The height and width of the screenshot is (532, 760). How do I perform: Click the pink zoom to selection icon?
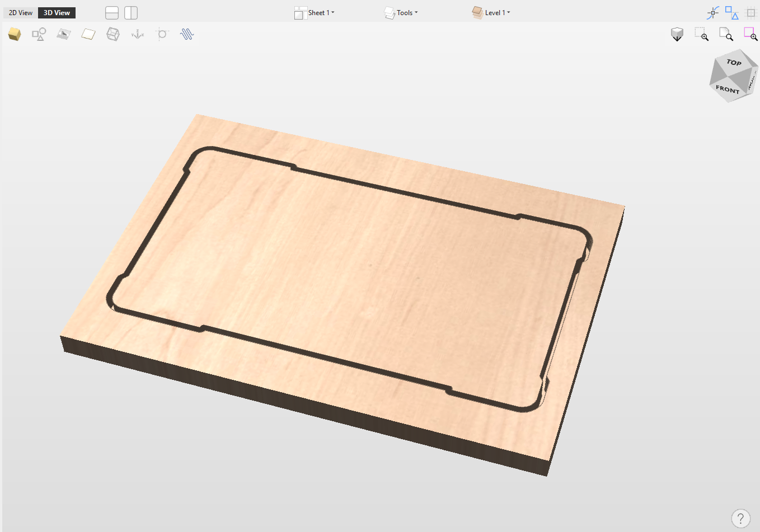750,35
